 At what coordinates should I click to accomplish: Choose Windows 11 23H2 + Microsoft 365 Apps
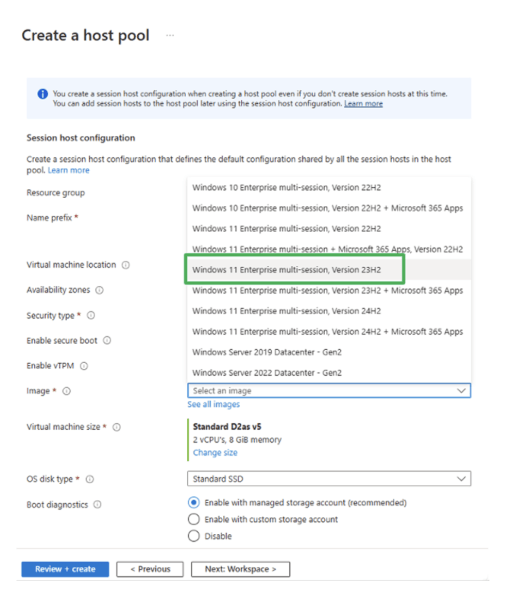point(329,290)
